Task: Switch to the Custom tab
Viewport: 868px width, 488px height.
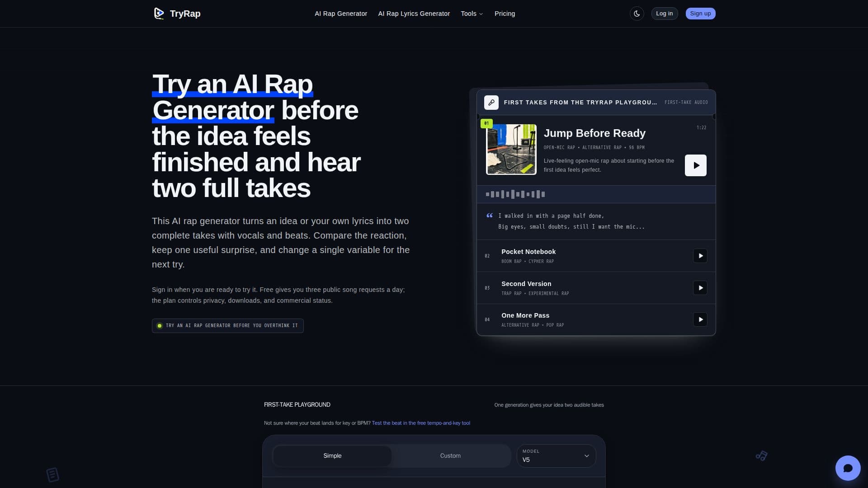Action: pyautogui.click(x=450, y=455)
